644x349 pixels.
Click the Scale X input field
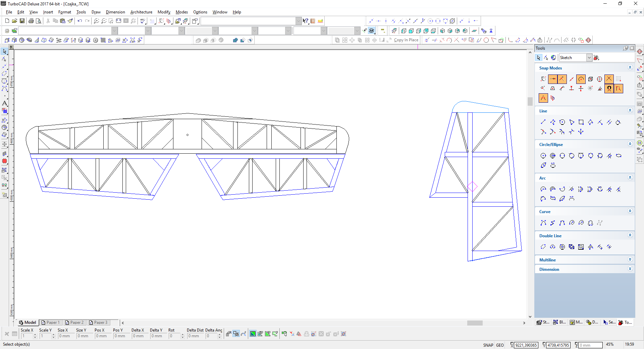point(27,336)
